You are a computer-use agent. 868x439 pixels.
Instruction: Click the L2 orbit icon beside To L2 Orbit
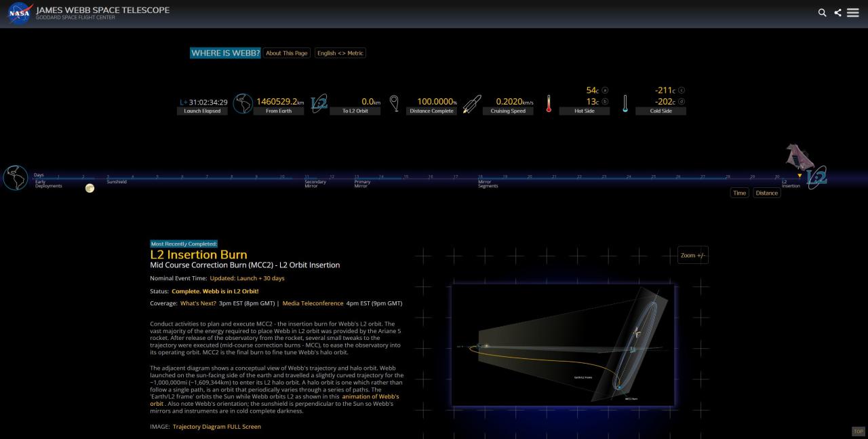click(x=319, y=103)
